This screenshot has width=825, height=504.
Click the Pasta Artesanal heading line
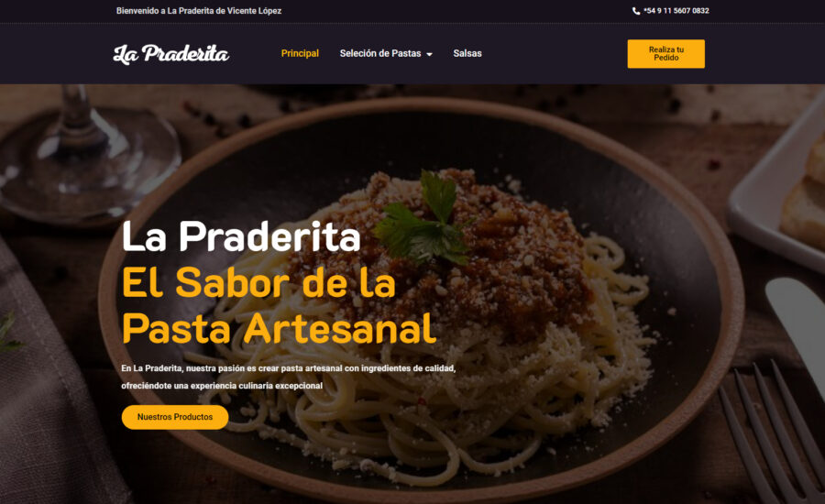(279, 328)
